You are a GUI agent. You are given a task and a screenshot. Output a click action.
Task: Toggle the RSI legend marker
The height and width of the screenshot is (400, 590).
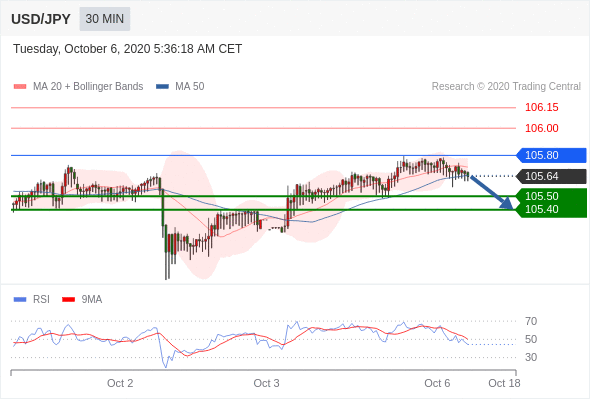pyautogui.click(x=20, y=300)
